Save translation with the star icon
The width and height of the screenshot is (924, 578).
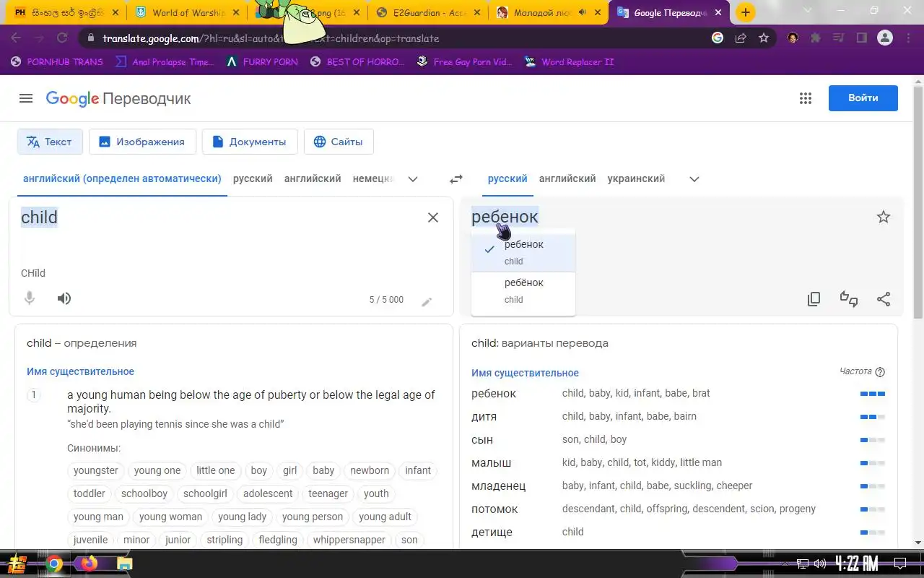(x=884, y=217)
